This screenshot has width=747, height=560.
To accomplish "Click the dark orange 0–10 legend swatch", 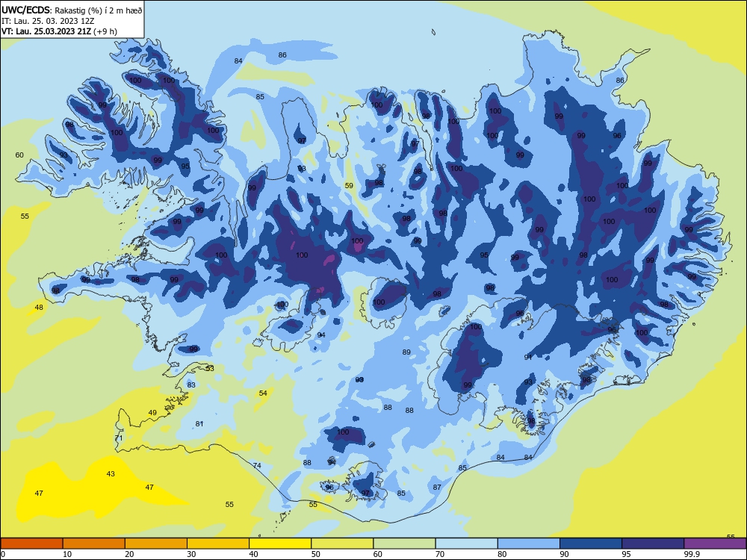I will pyautogui.click(x=31, y=544).
